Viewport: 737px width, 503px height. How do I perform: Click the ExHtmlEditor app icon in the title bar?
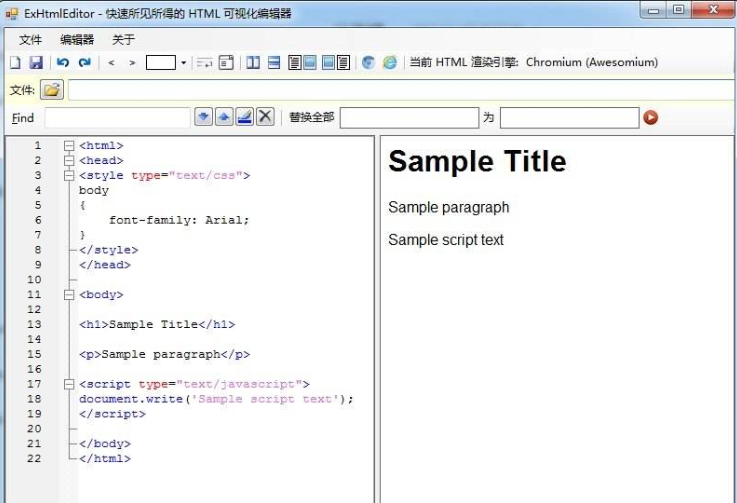[x=11, y=14]
